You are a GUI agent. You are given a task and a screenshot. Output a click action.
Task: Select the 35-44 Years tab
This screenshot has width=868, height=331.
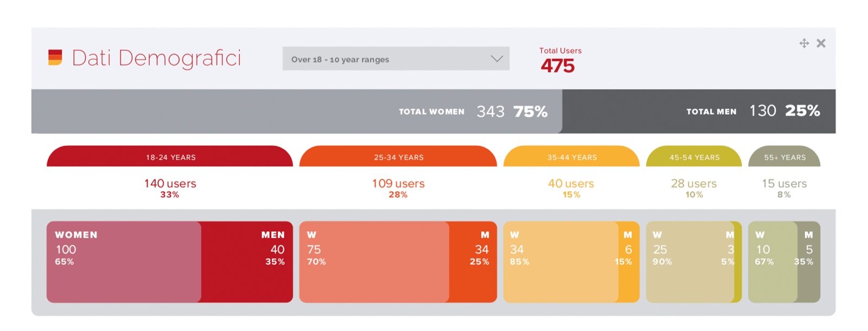[571, 157]
